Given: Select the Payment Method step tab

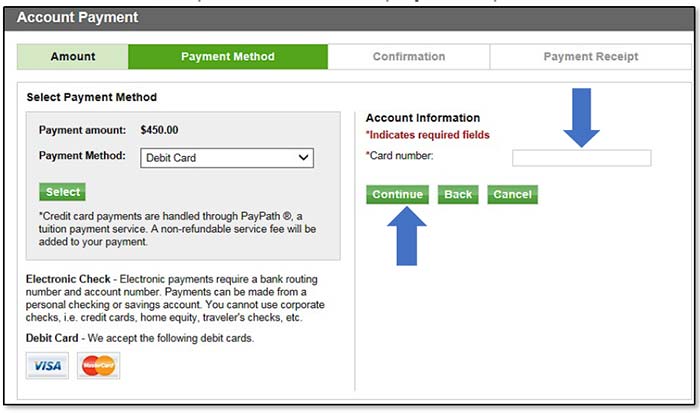Looking at the screenshot, I should [x=228, y=57].
